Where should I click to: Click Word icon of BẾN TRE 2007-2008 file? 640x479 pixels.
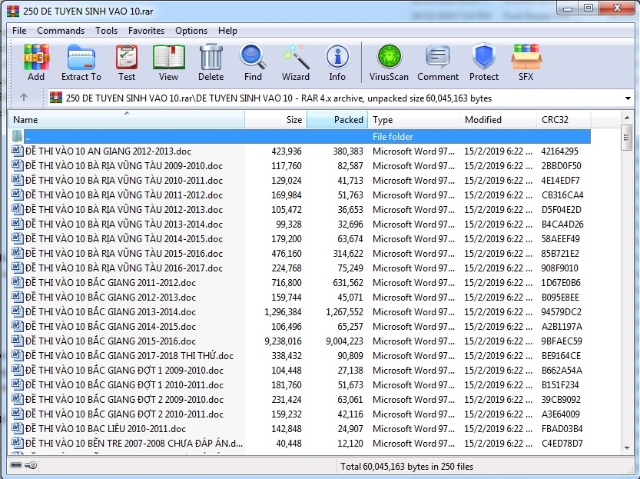click(x=17, y=443)
